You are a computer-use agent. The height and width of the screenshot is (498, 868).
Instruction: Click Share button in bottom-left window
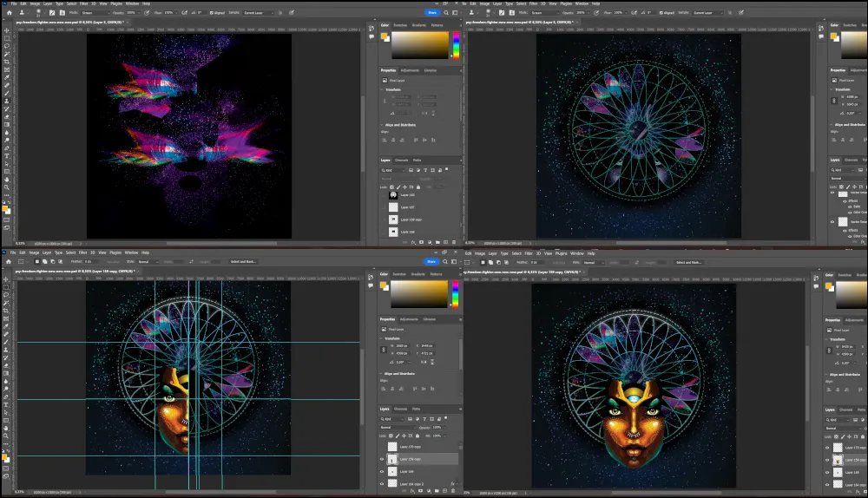(x=431, y=261)
